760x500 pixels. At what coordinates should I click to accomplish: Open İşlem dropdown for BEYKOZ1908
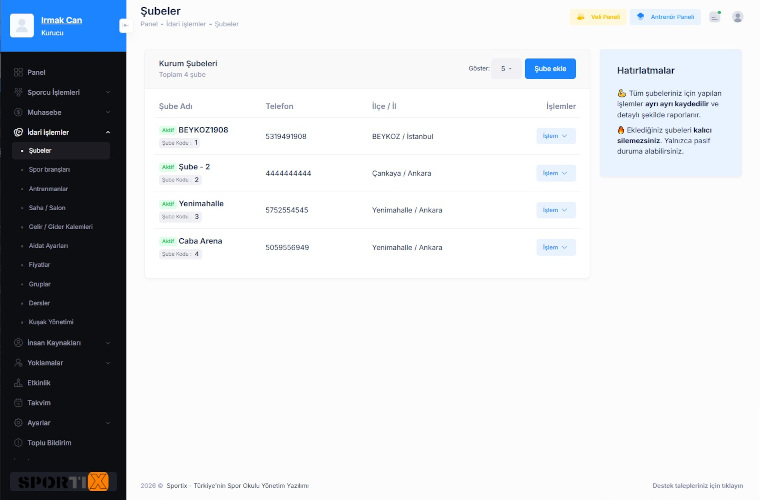pos(556,136)
